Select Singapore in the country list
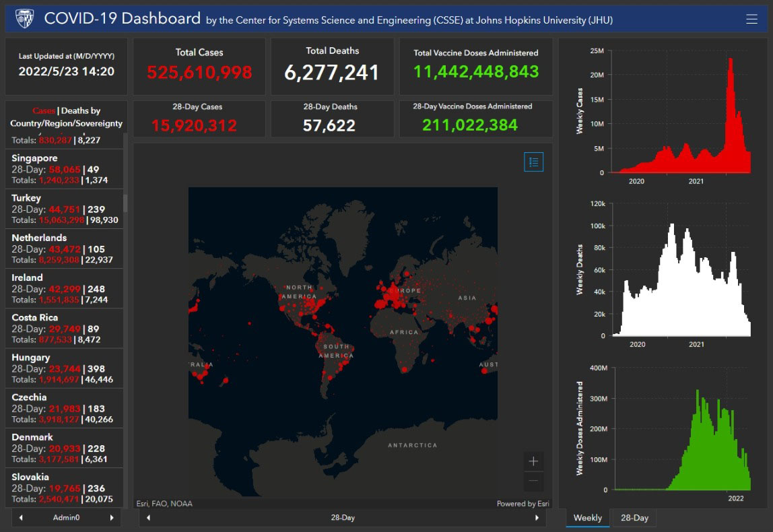This screenshot has height=532, width=773. 64,168
